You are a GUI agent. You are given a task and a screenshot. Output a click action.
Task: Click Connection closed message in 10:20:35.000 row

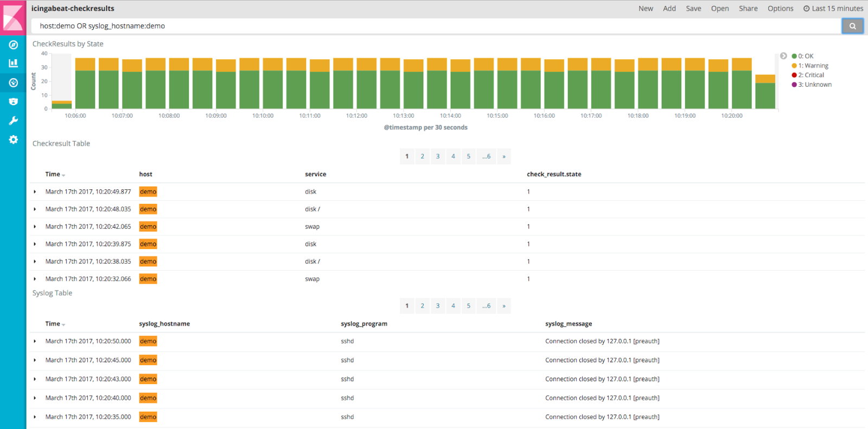coord(602,417)
